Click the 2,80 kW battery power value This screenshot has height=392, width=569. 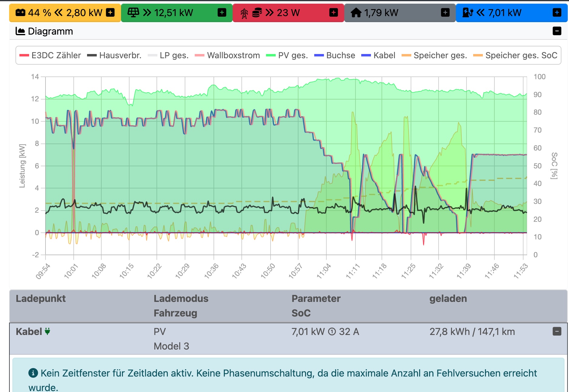(x=84, y=13)
